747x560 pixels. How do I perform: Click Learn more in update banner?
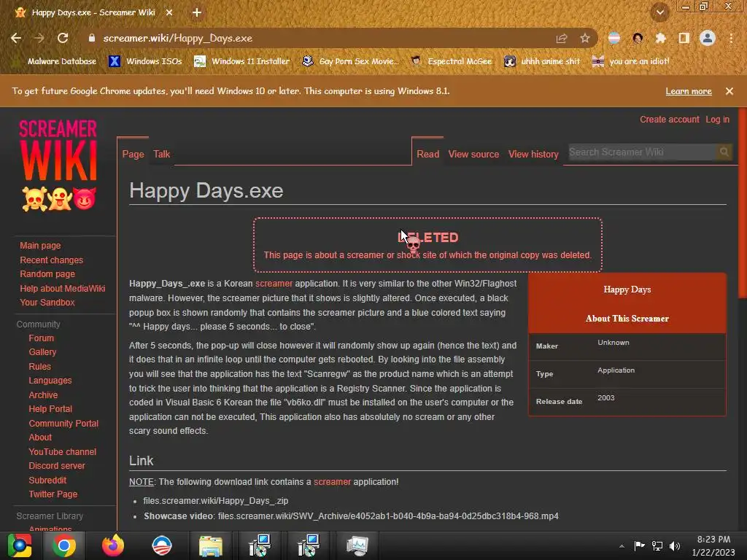coord(689,91)
